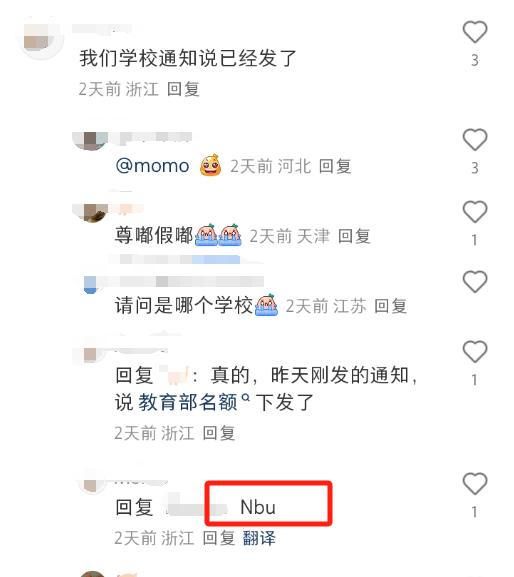514x577 pixels.
Task: Tap the heart beside "尊嘟假嘟" comment
Action: [x=475, y=212]
